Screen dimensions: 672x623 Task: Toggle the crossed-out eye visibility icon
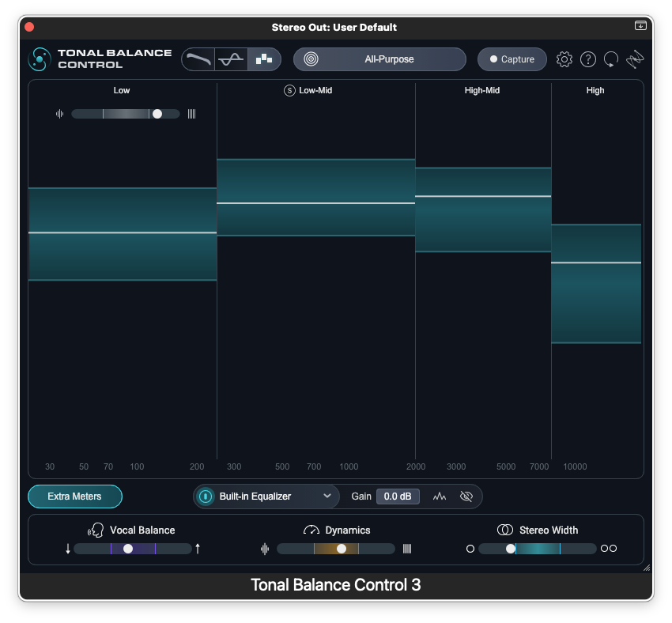(466, 497)
